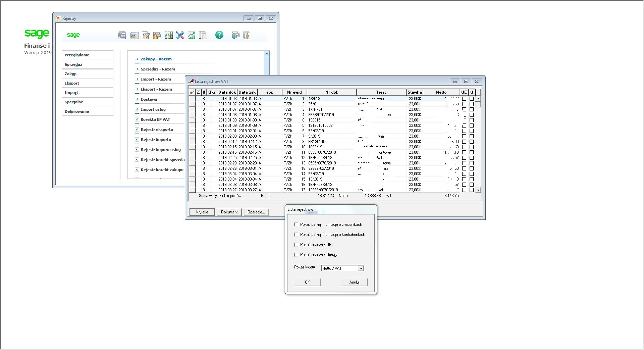Tick the Pokaż znacznik UE checkbox
The image size is (644, 350).
point(296,245)
